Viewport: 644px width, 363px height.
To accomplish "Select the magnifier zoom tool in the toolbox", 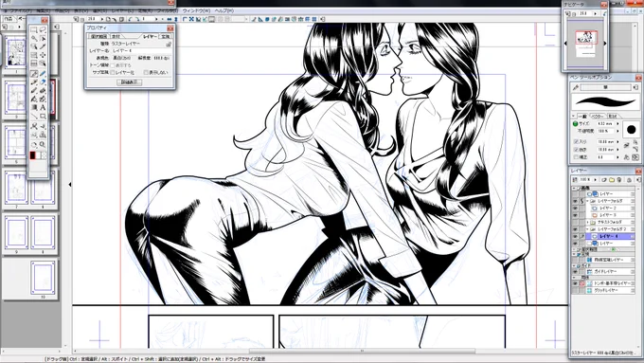I will point(43,144).
